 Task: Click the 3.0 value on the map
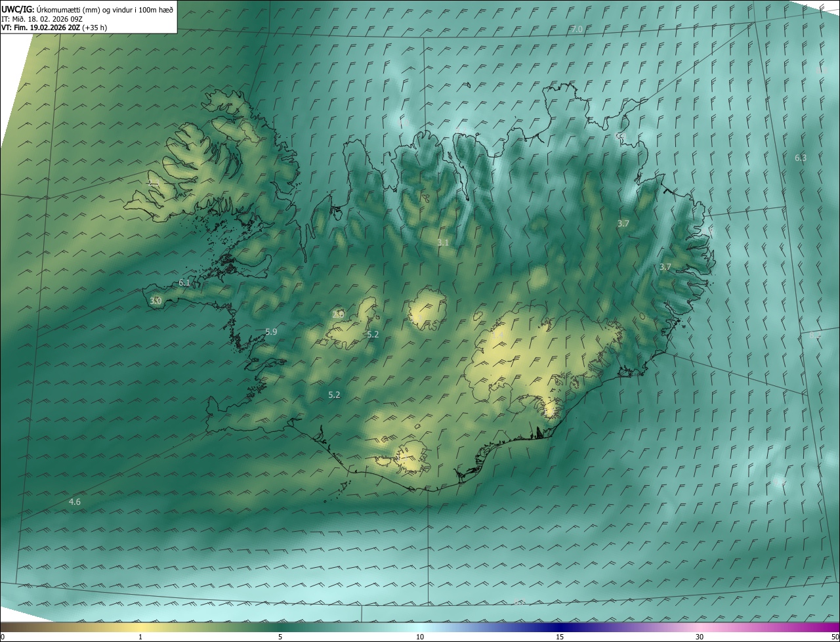[156, 301]
